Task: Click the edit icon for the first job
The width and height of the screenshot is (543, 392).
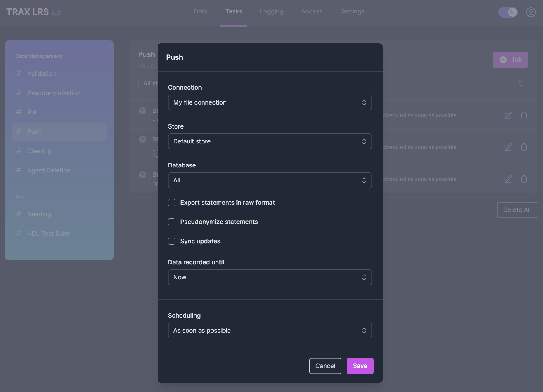Action: (x=508, y=115)
